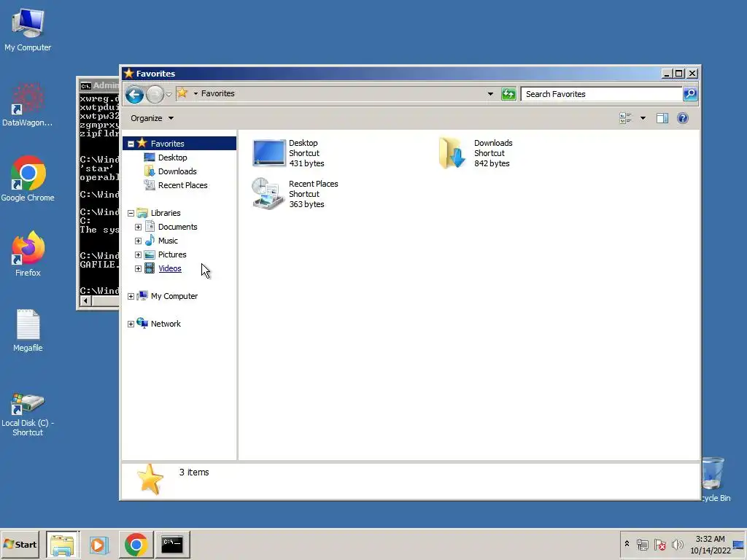This screenshot has height=560, width=747.
Task: Click the Documents library icon in sidebar
Action: coord(150,226)
